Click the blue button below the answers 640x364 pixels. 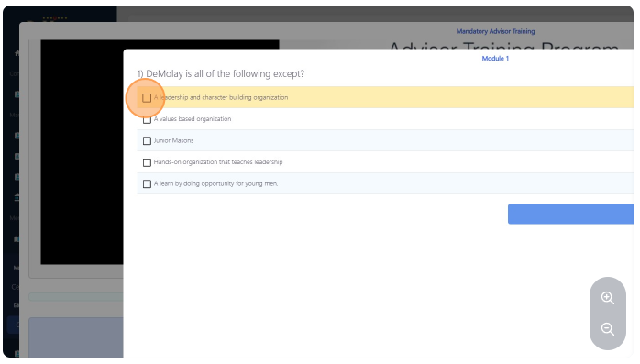pos(570,214)
